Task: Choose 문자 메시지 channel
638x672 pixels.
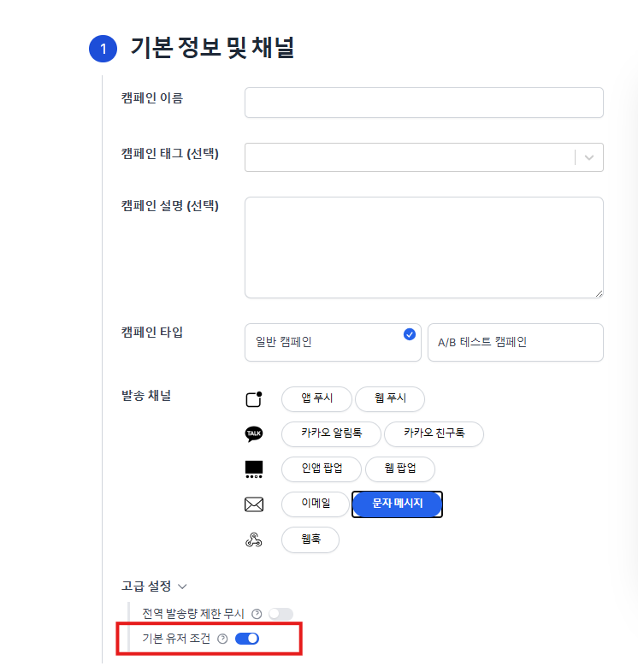Action: 397,504
